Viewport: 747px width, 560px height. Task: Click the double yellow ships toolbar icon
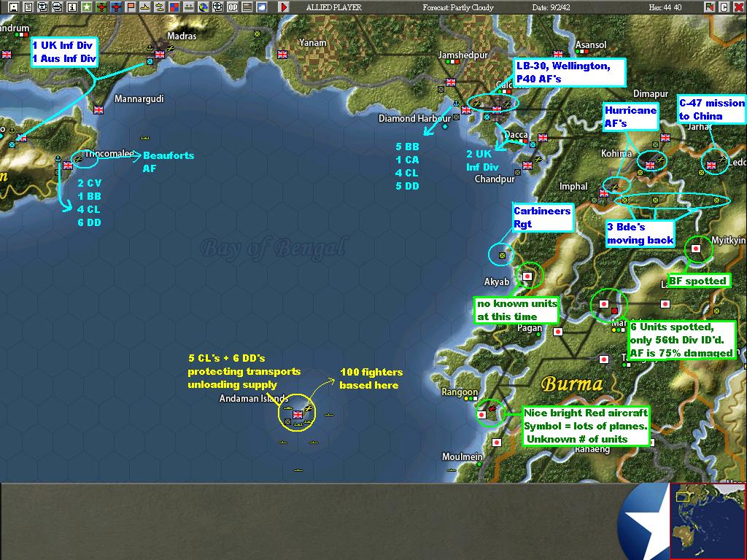(x=160, y=7)
